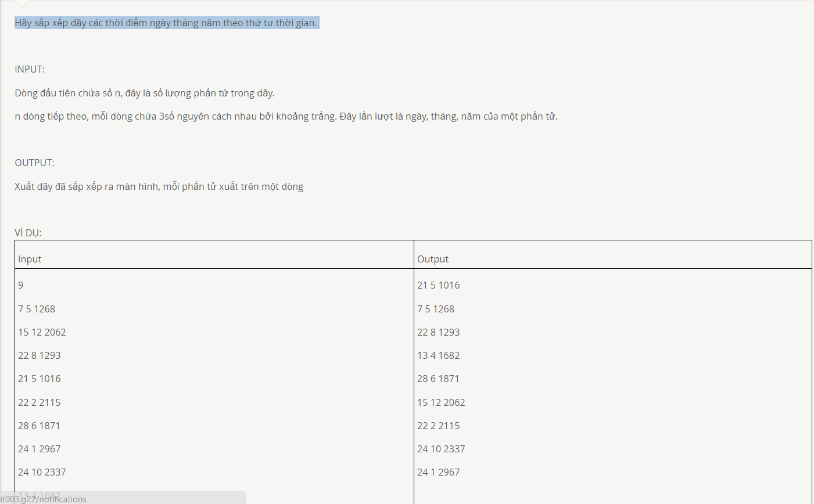The height and width of the screenshot is (504, 814).
Task: Click the "VÍ DỤ:" label above table
Action: click(28, 233)
